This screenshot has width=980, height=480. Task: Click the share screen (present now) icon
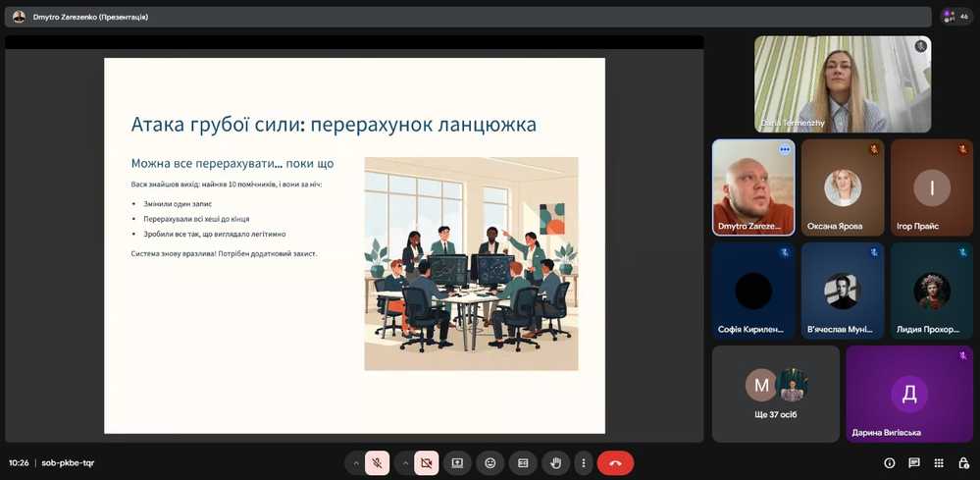457,462
